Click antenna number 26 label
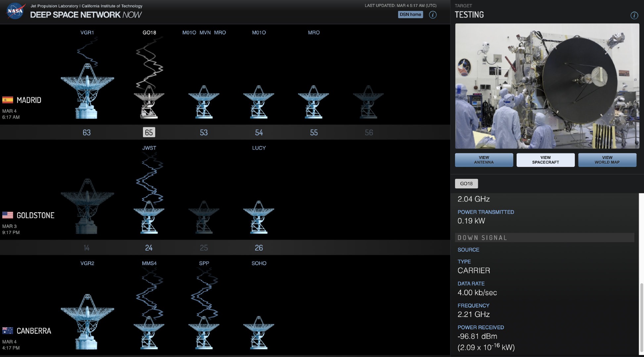 [x=259, y=248]
